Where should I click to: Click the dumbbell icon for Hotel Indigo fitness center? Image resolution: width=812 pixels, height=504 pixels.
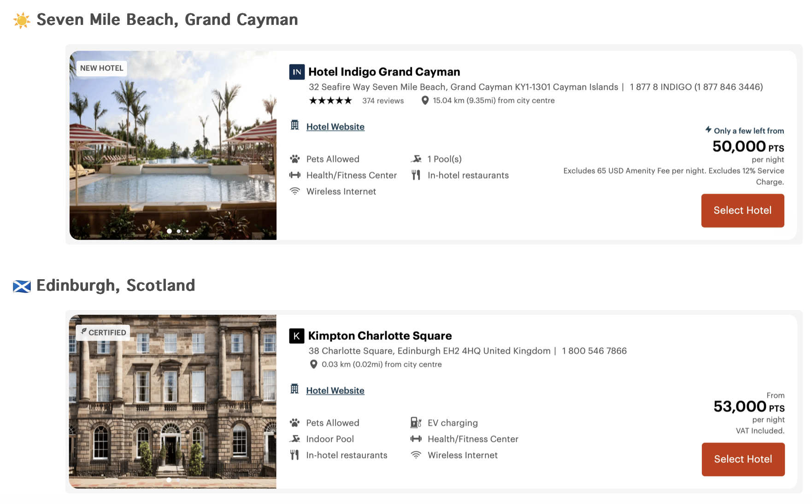295,175
